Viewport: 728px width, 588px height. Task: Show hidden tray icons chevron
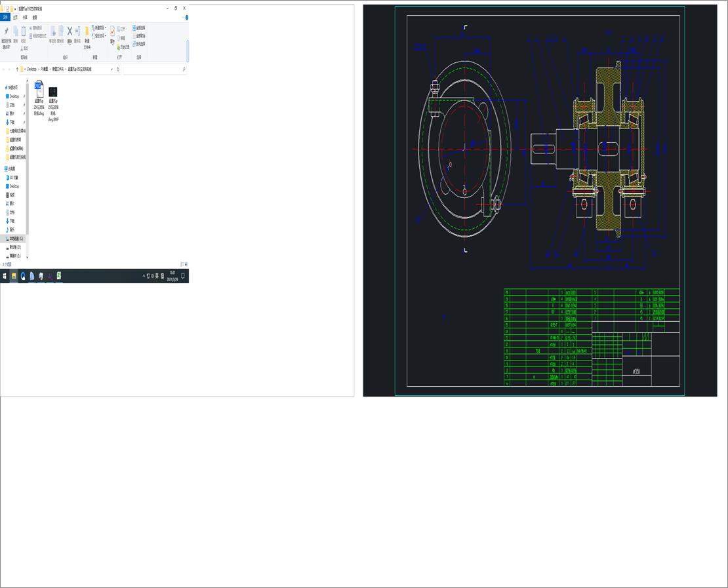coord(144,276)
